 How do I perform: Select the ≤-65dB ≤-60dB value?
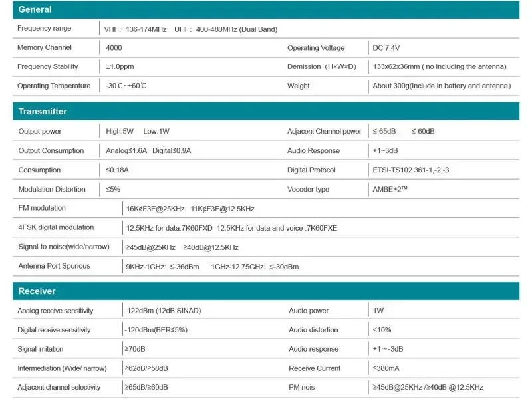click(404, 131)
